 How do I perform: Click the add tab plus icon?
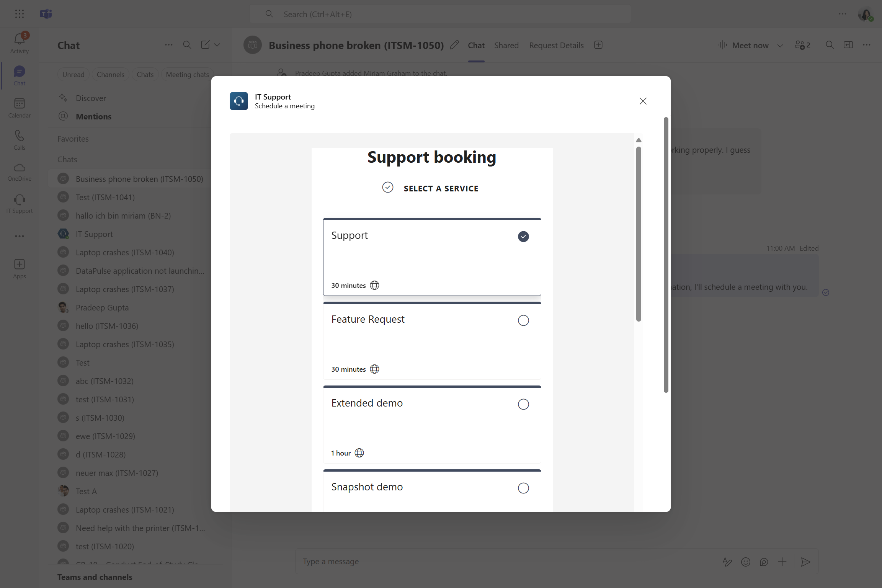598,45
